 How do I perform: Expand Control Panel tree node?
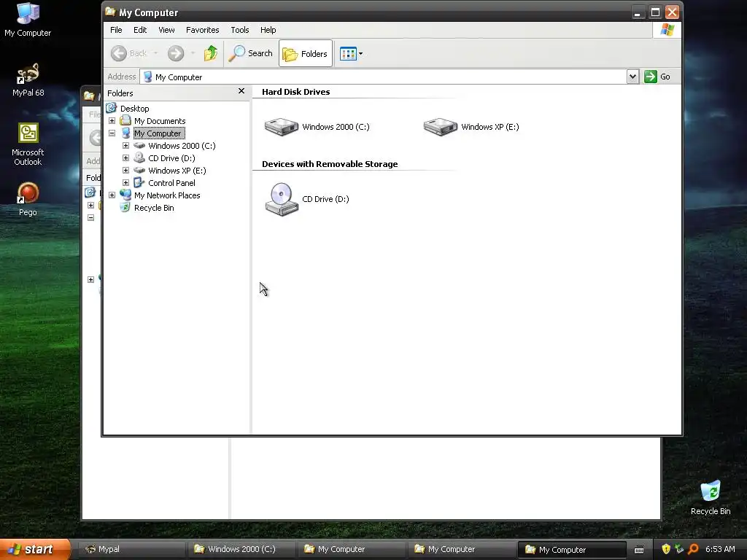click(125, 183)
